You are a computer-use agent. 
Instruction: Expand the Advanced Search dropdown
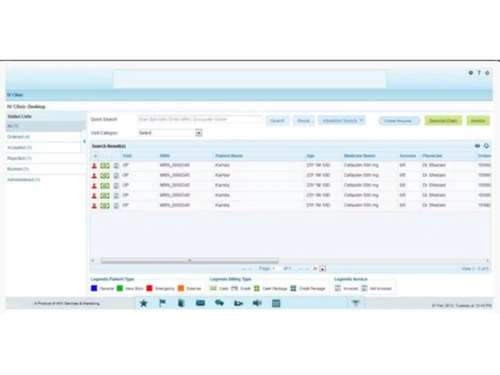[342, 120]
